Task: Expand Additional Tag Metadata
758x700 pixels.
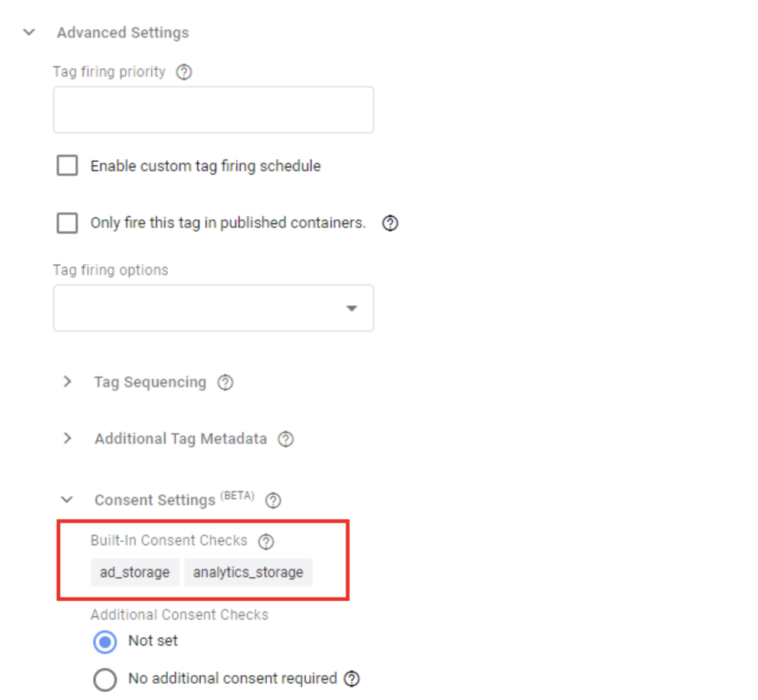Action: pyautogui.click(x=67, y=439)
